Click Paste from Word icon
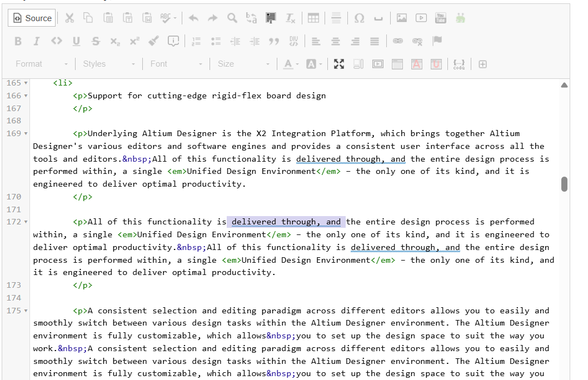Image resolution: width=588 pixels, height=380 pixels. coord(147,18)
